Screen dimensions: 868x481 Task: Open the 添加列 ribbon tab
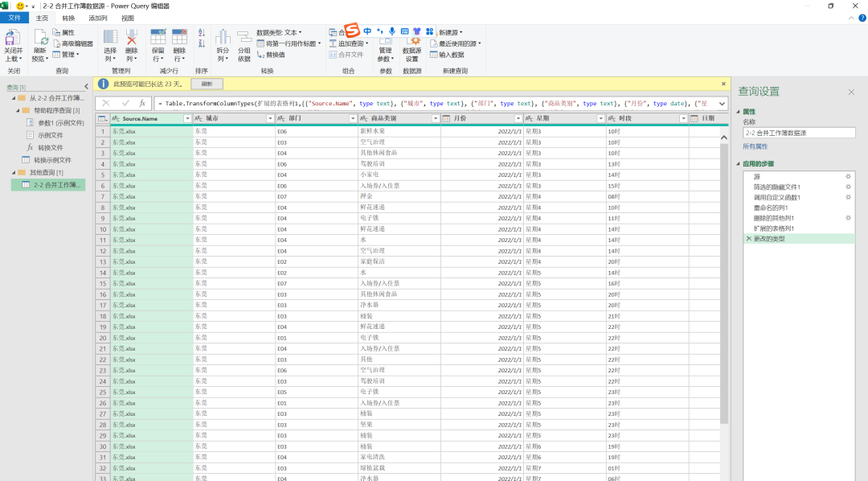(x=97, y=18)
